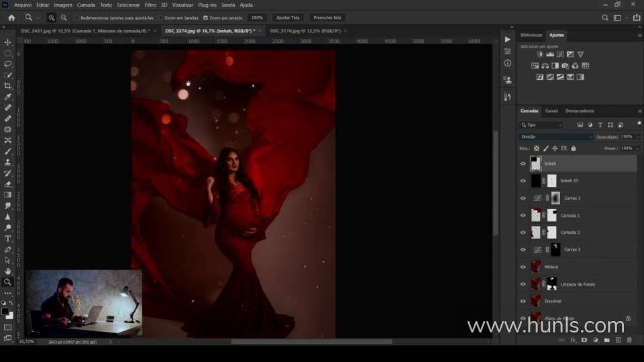Add a Brightness/Contrast adjustment

[540, 54]
